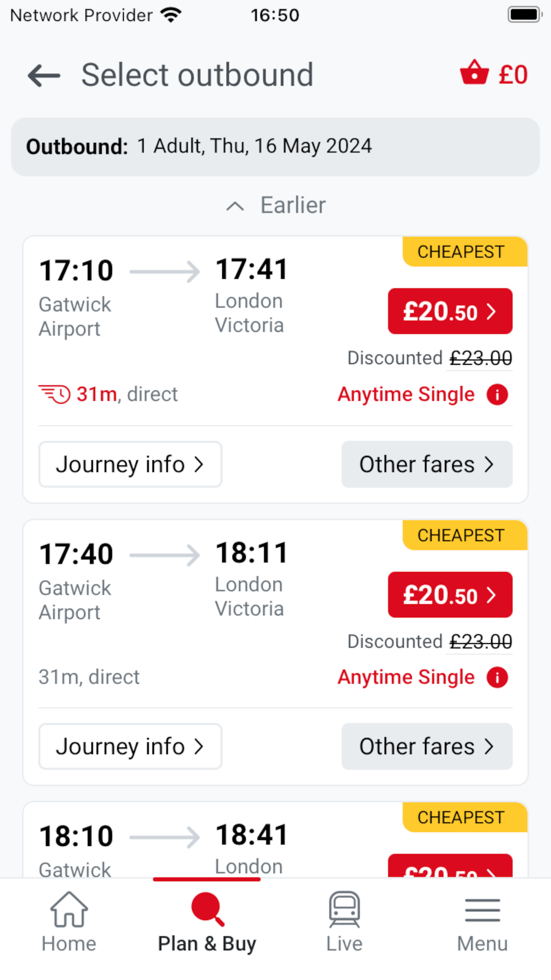Show Earlier trains
551x980 pixels.
coord(276,205)
